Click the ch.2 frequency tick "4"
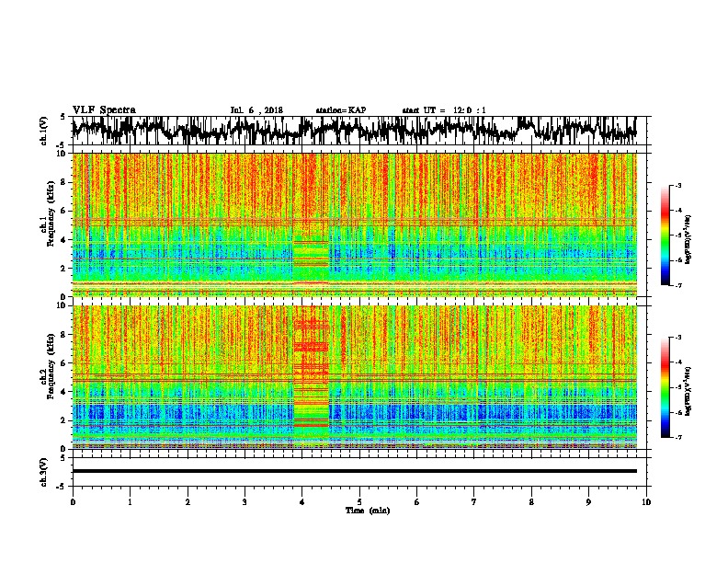 [63, 392]
